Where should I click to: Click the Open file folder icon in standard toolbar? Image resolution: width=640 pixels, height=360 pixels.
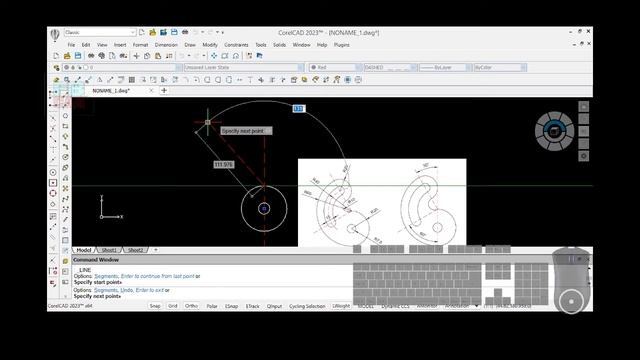coord(67,56)
